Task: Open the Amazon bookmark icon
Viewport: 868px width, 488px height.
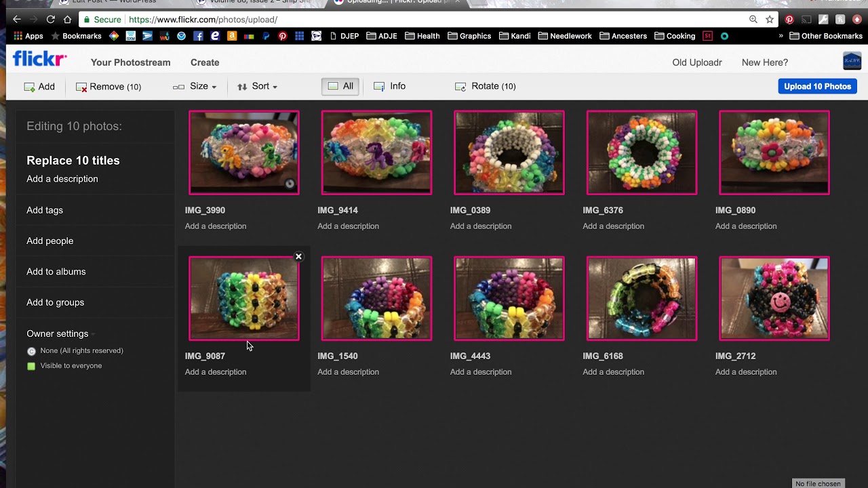Action: click(x=232, y=36)
